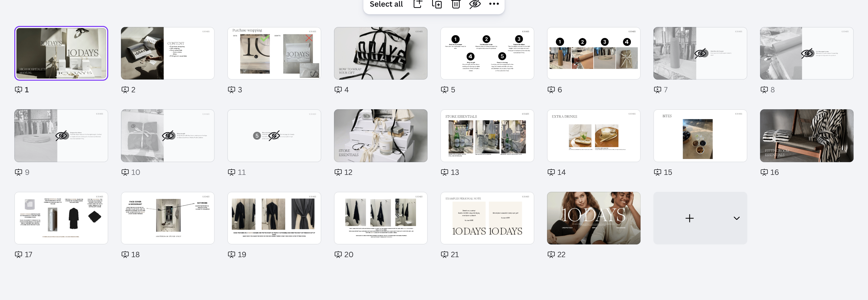Select Examples Personal Note page 21
Screen dimensions: 868x300
pos(487,218)
